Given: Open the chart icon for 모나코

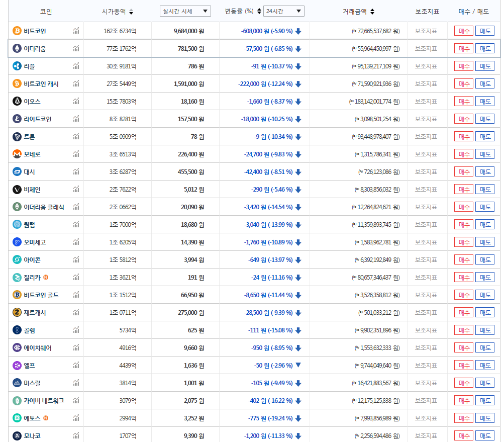Looking at the screenshot, I should point(76,436).
